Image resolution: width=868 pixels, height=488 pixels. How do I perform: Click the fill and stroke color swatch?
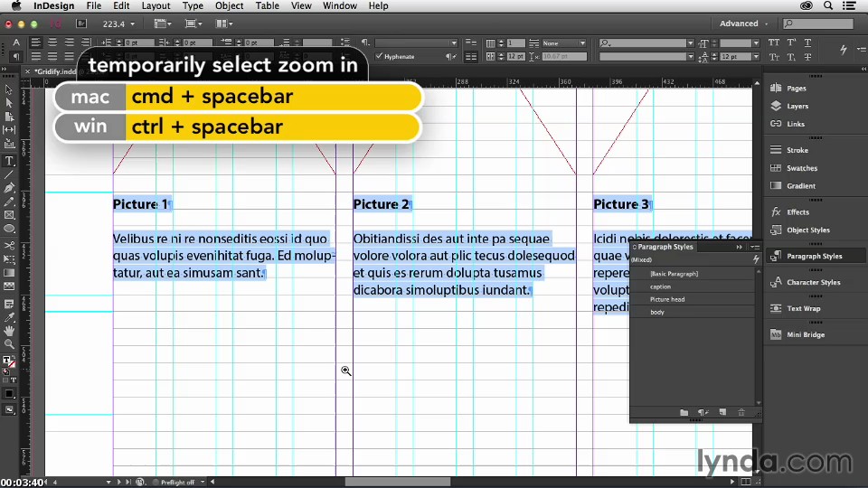tap(8, 361)
